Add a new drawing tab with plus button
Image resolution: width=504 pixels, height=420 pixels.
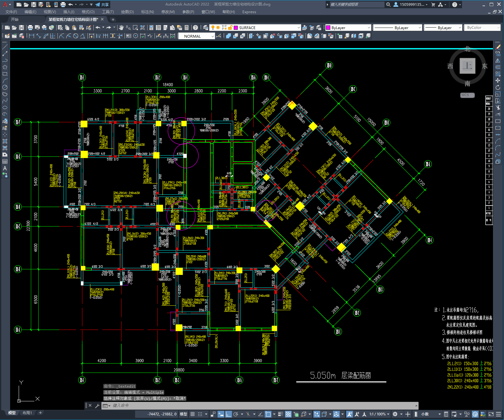click(x=113, y=19)
